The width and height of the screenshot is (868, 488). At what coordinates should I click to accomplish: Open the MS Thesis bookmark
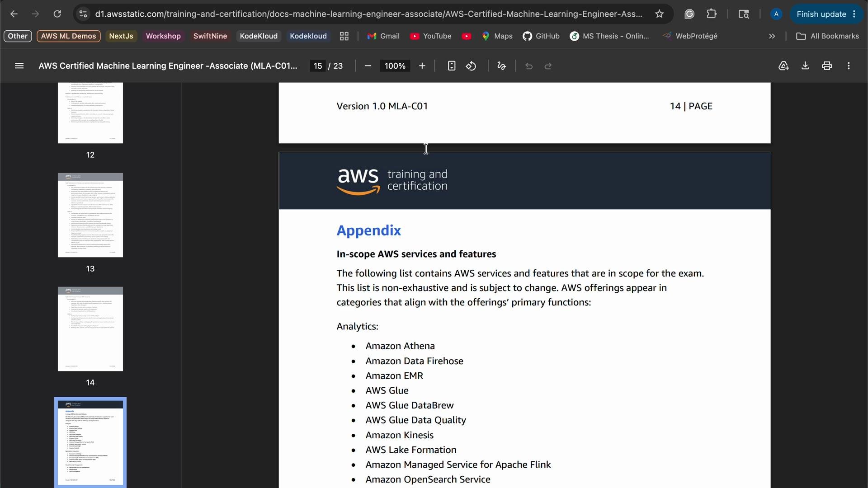tap(609, 36)
